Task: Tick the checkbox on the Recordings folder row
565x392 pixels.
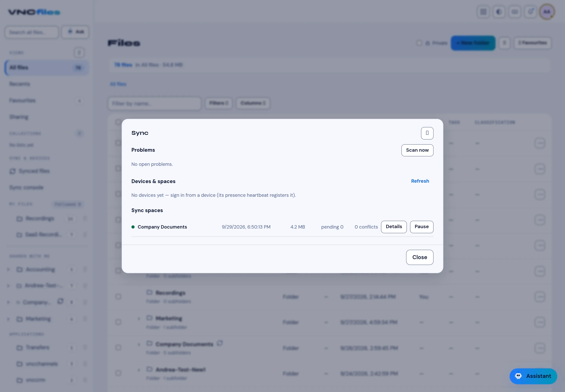Action: tap(118, 297)
